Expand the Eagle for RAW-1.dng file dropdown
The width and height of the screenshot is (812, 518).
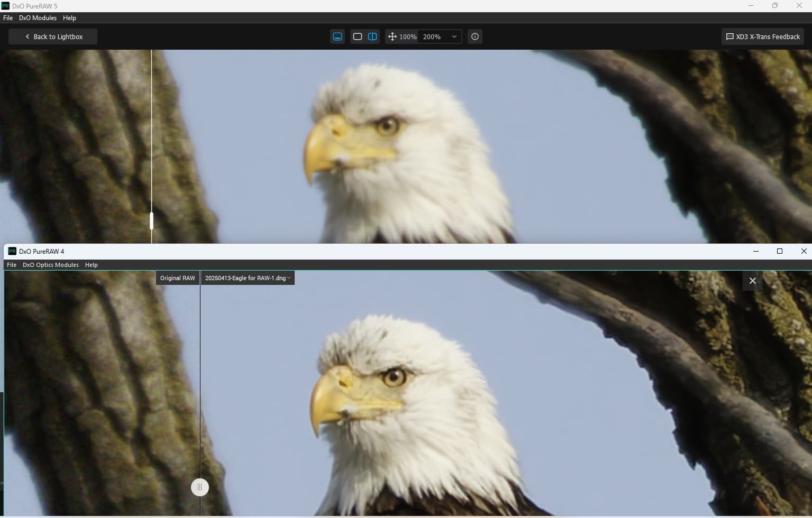click(x=248, y=278)
